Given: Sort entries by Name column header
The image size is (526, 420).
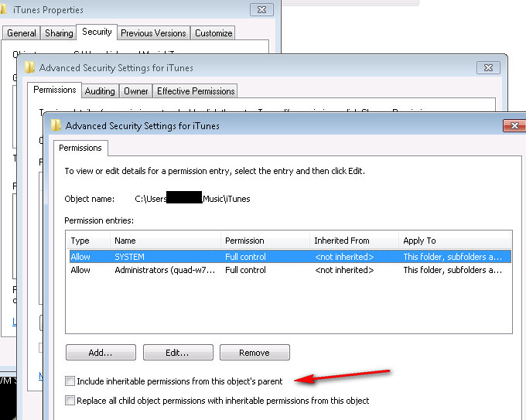Looking at the screenshot, I should (x=165, y=241).
